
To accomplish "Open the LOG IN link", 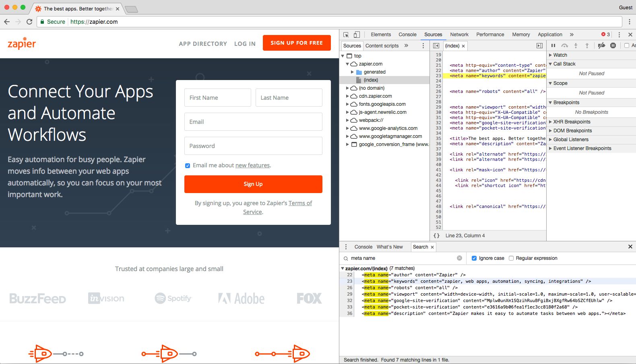I will pyautogui.click(x=245, y=44).
